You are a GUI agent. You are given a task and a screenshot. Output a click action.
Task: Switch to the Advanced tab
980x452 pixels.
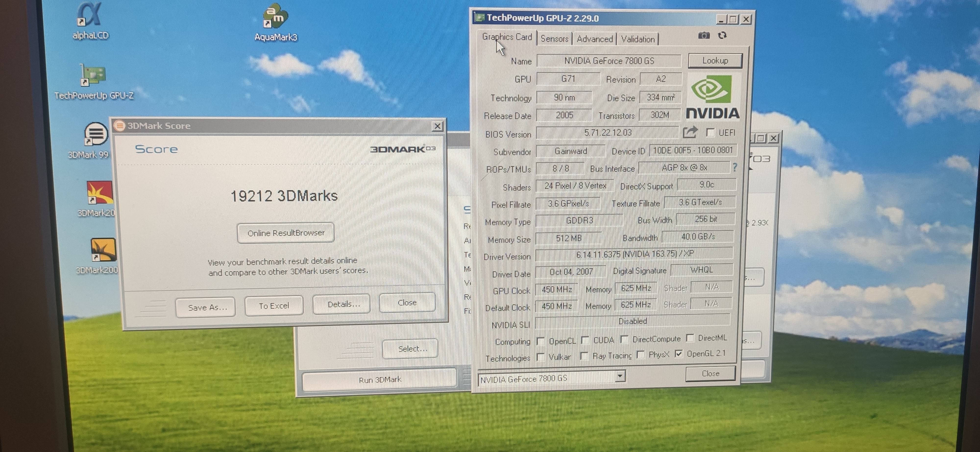595,39
